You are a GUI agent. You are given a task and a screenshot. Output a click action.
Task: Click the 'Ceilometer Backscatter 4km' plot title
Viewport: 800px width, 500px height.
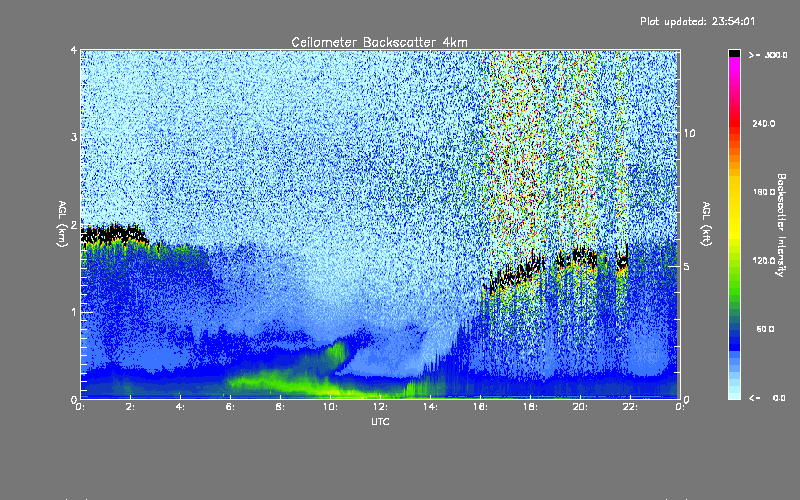379,42
